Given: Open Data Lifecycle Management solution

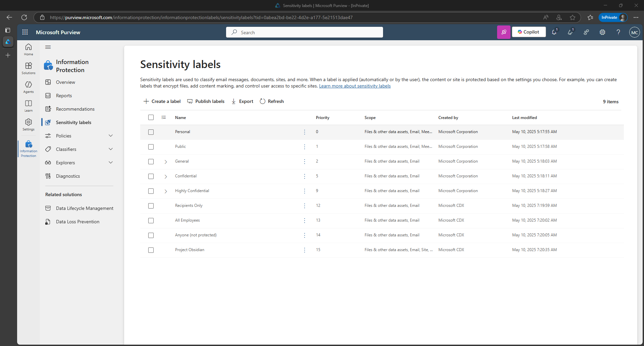Looking at the screenshot, I should point(85,208).
